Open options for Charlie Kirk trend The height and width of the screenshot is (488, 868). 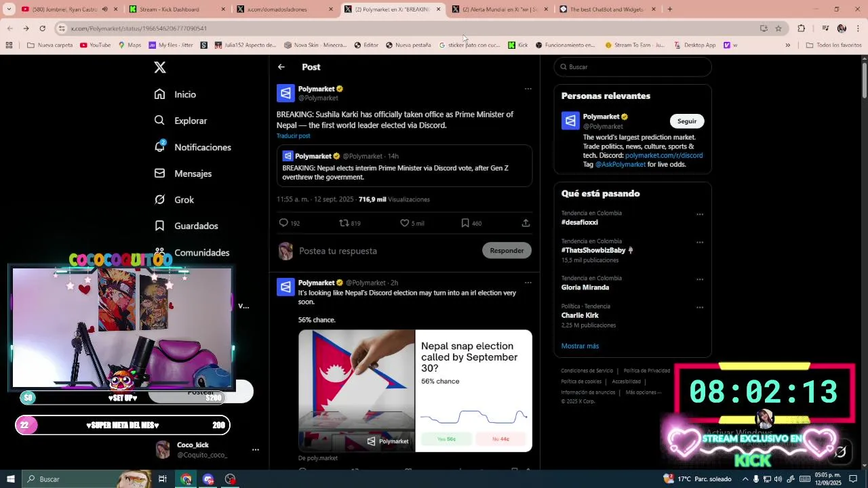pos(700,307)
